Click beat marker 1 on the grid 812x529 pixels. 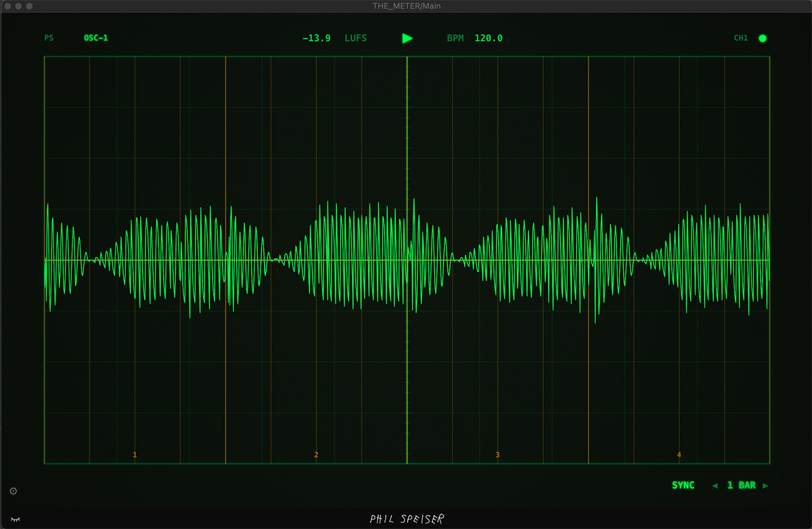point(135,455)
